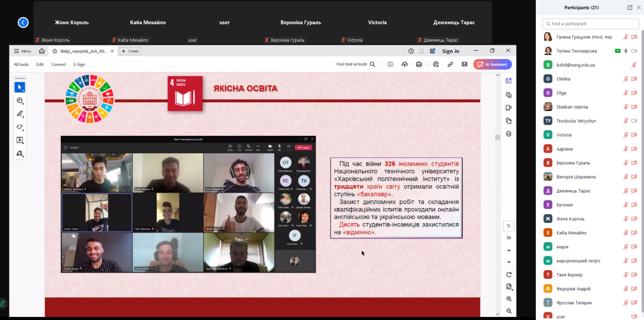Open the Acrobat Menu hamburger
This screenshot has height=320, width=644.
22,51
